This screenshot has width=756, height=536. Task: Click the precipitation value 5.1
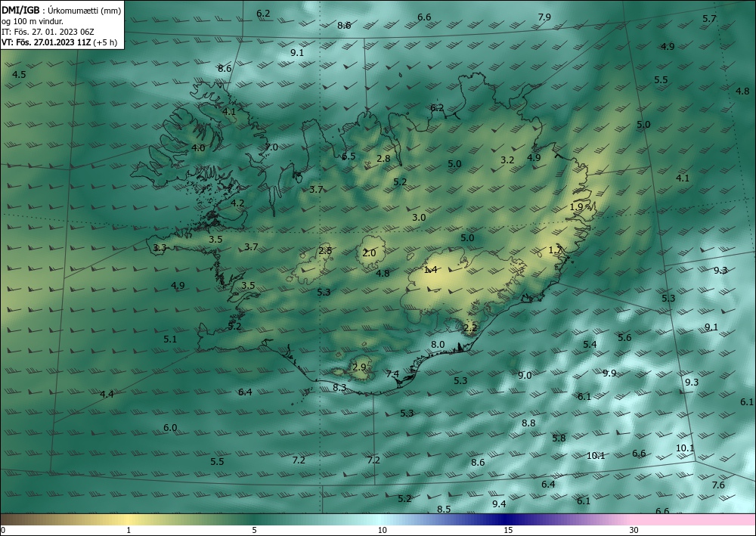(169, 339)
